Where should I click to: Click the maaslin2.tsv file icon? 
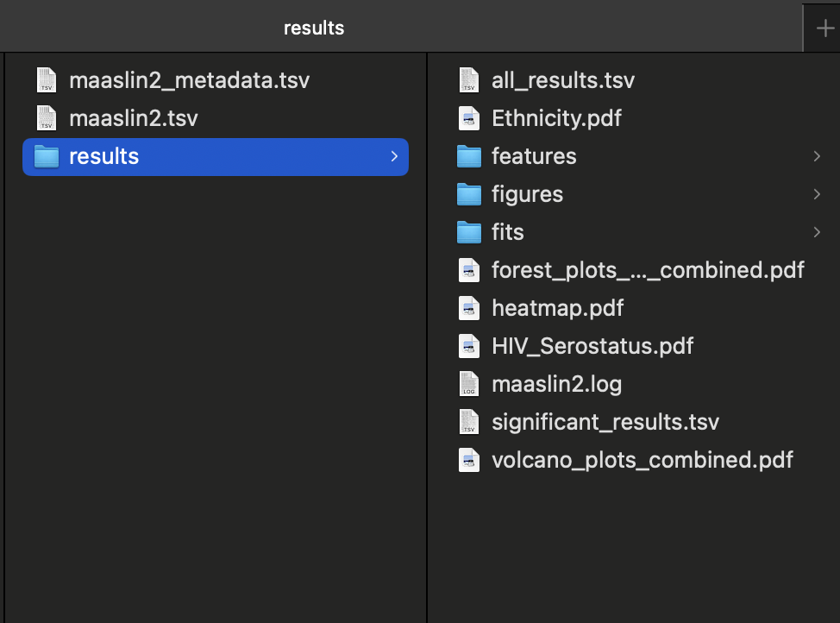point(46,118)
